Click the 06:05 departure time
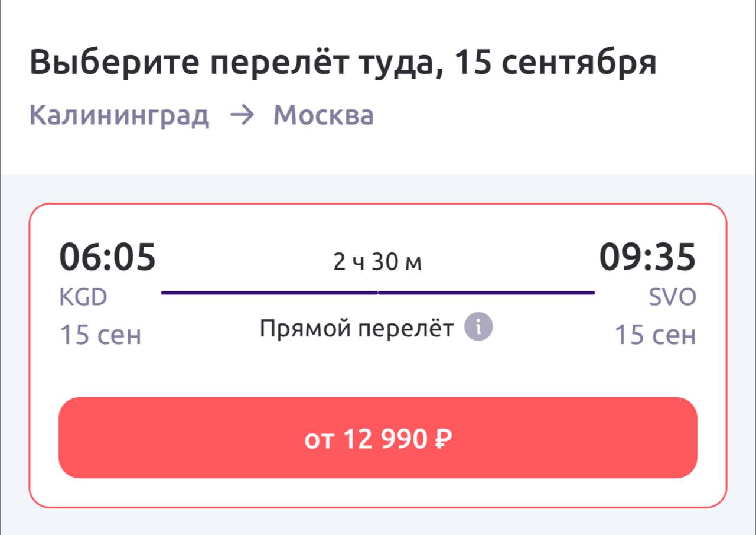The height and width of the screenshot is (535, 756). click(107, 258)
